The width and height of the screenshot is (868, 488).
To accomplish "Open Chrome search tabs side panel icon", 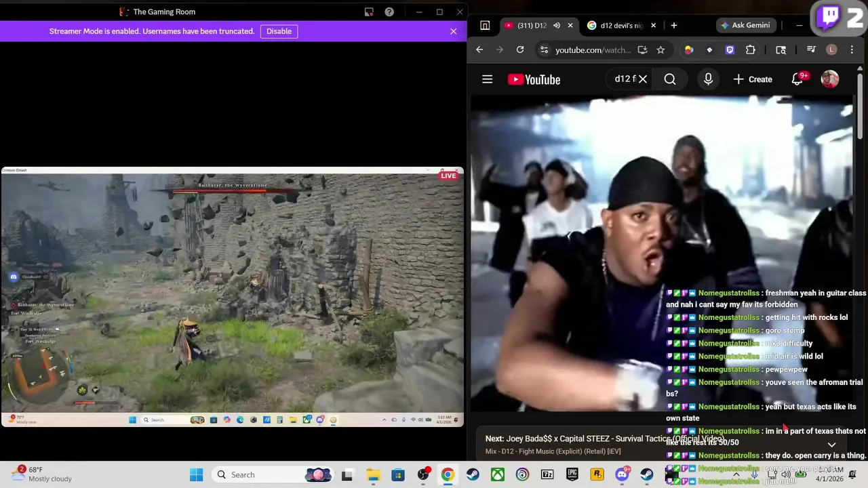I will (x=781, y=49).
